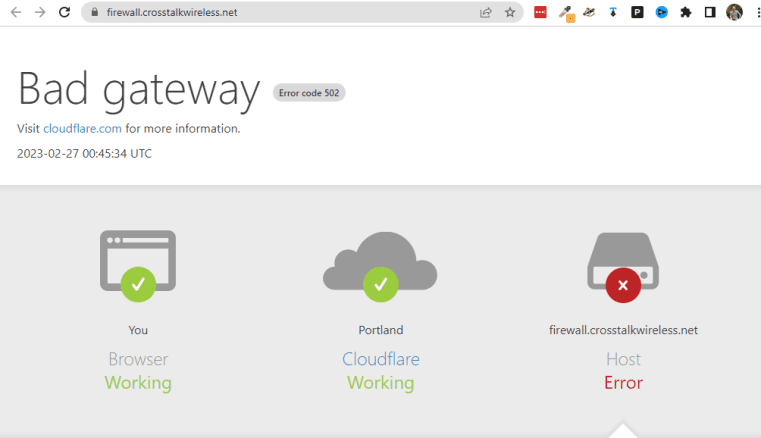
Task: Select the You label text
Action: [x=138, y=330]
